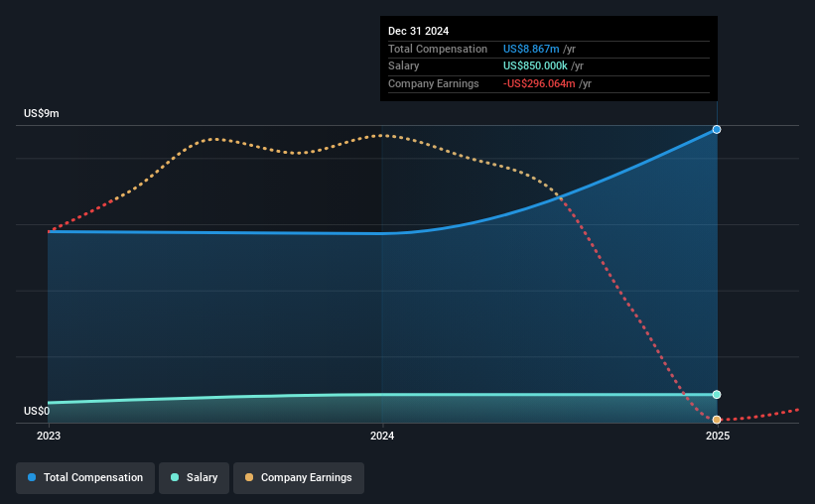Click the Total Compensation label in tooltip
Screen dimensions: 815x504
coord(438,49)
